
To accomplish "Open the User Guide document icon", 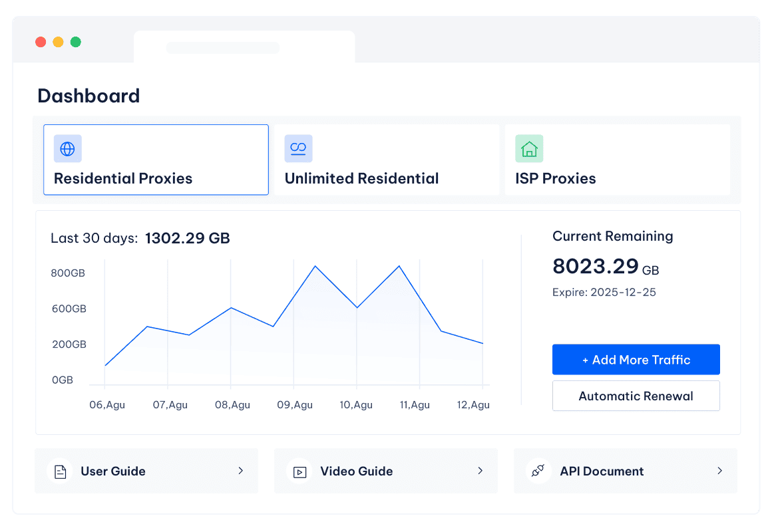I will point(61,471).
